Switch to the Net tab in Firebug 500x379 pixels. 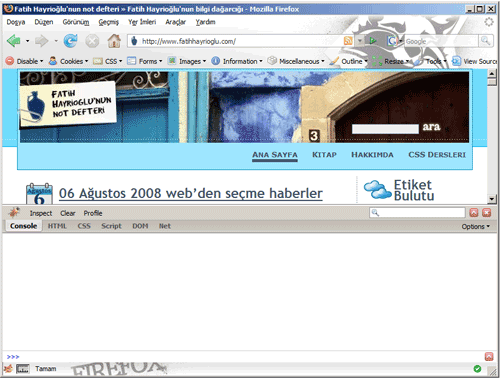pos(165,226)
